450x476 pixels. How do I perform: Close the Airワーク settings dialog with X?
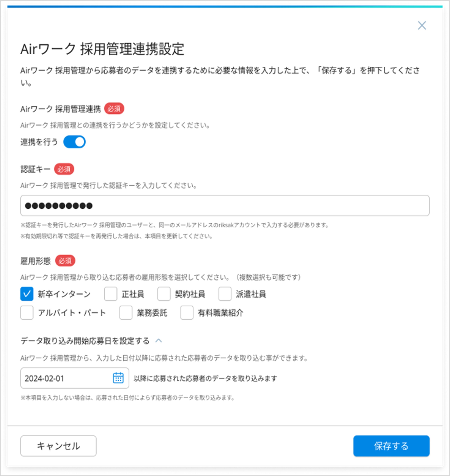[422, 25]
